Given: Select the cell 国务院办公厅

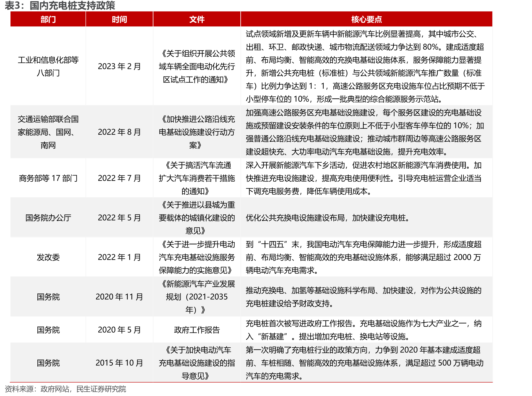Looking at the screenshot, I should [x=48, y=218].
